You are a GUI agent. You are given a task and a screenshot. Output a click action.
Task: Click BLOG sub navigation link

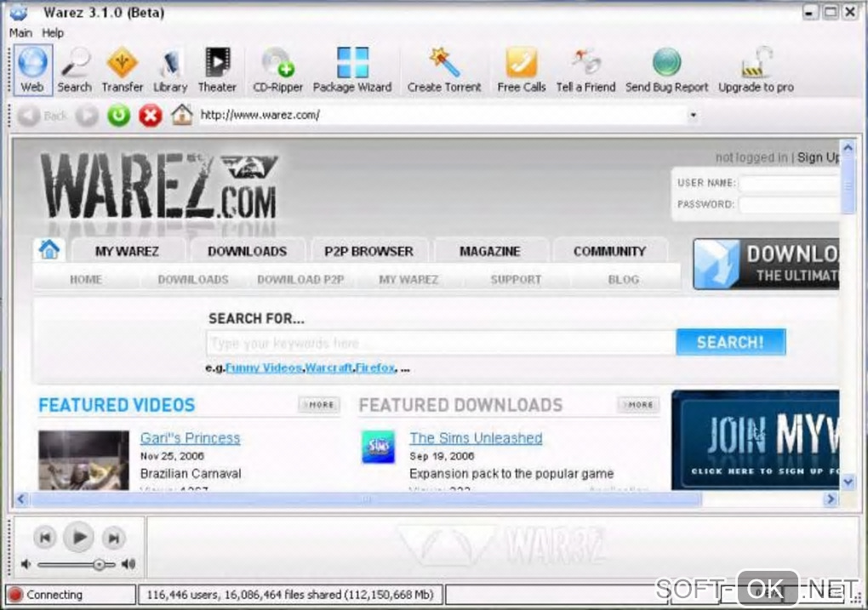[x=623, y=280]
